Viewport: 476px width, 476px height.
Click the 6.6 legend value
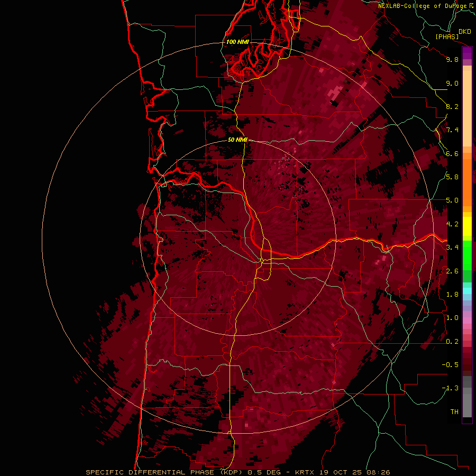tap(452, 153)
